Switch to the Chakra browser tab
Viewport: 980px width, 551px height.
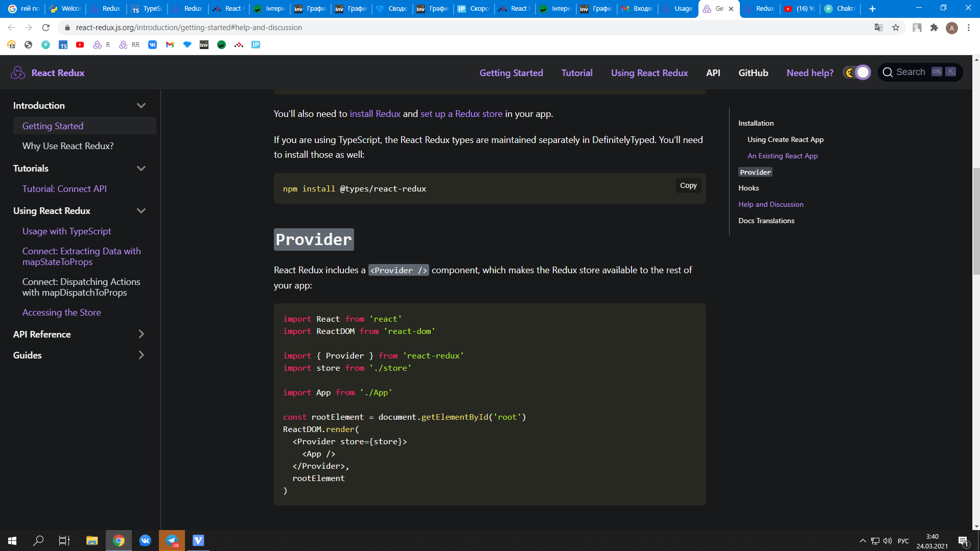[841, 9]
